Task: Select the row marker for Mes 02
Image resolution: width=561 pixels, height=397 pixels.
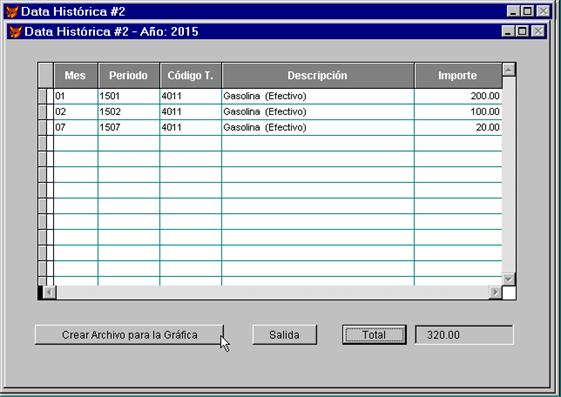Action: tap(42, 112)
